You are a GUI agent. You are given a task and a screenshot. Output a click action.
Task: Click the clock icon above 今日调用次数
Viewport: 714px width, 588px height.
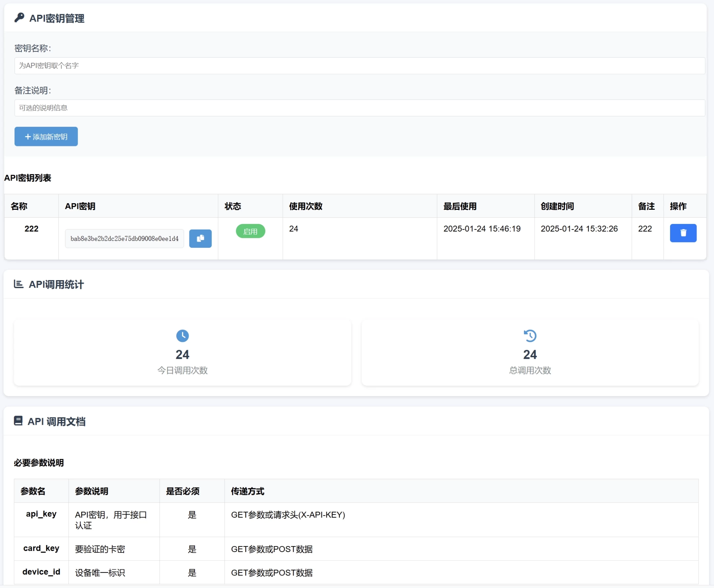pos(183,336)
